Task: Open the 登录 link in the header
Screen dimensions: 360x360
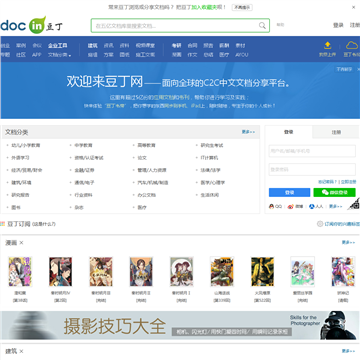Action: [x=338, y=25]
